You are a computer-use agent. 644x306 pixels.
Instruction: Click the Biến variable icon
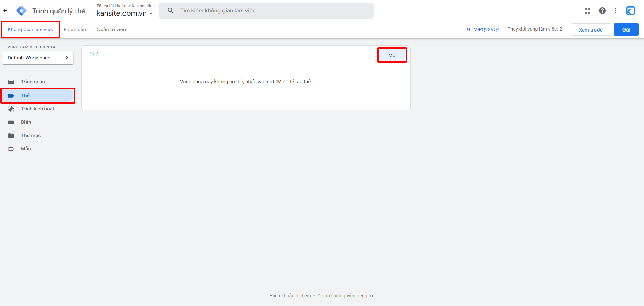(11, 122)
